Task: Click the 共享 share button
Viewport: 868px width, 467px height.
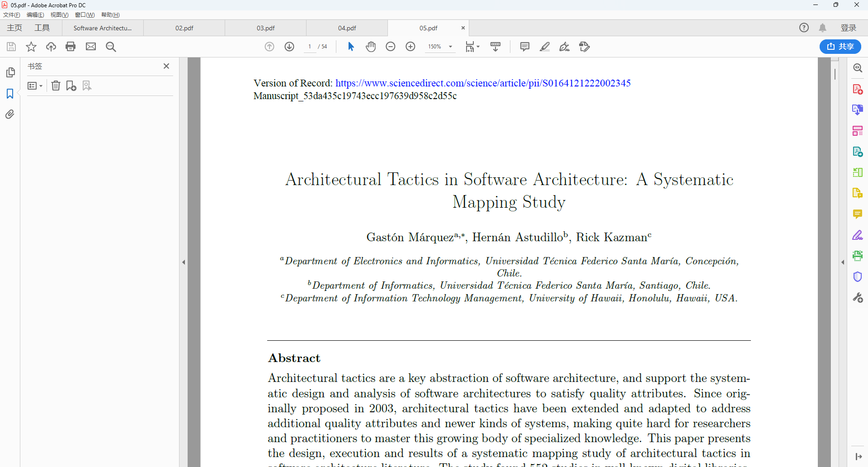Action: [840, 47]
